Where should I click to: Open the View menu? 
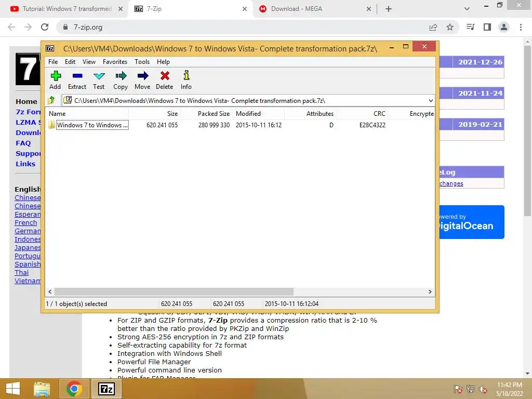click(89, 62)
